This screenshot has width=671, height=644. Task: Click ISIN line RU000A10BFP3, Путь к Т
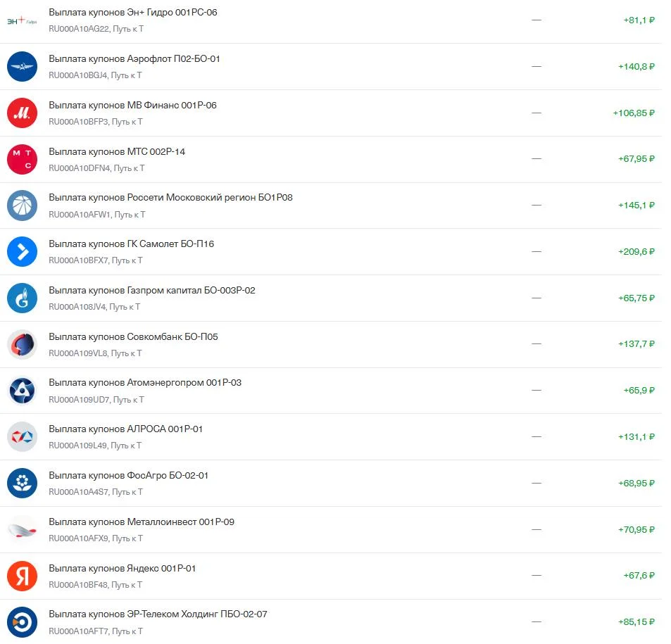point(96,122)
